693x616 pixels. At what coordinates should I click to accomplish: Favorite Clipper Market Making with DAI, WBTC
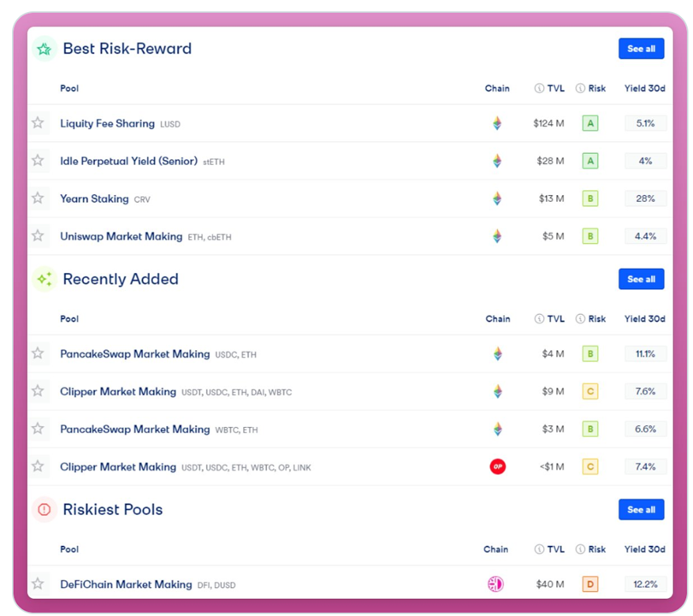[38, 391]
